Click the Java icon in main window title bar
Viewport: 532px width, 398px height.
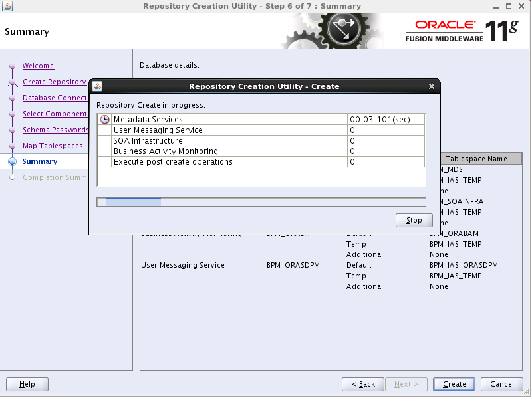click(x=7, y=6)
